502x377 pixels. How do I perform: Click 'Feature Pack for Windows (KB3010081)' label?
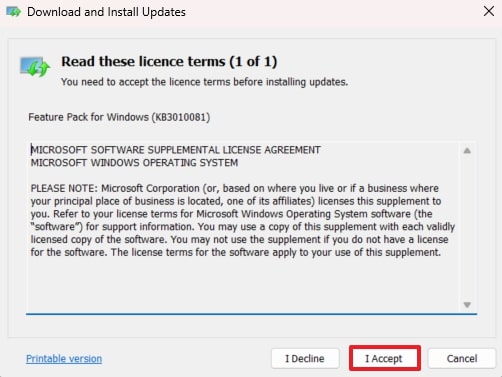coord(119,117)
